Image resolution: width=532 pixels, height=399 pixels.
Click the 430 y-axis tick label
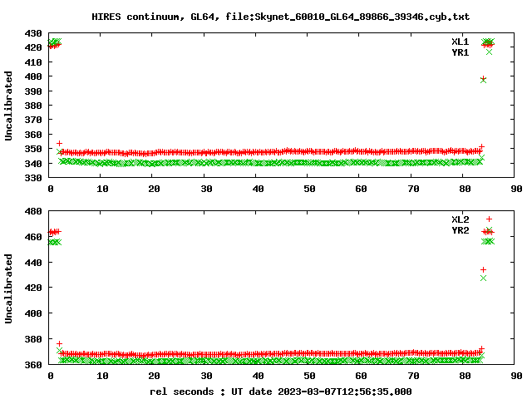pos(33,33)
